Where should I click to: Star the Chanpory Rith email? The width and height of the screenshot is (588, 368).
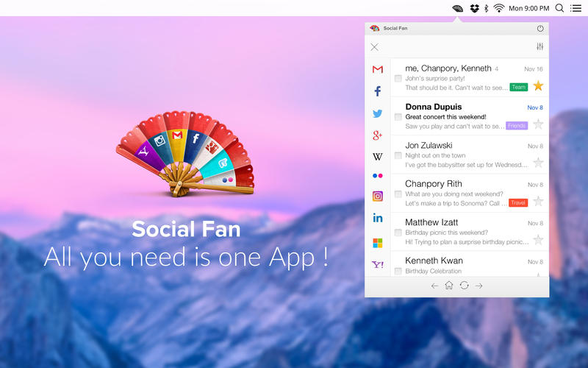538,201
